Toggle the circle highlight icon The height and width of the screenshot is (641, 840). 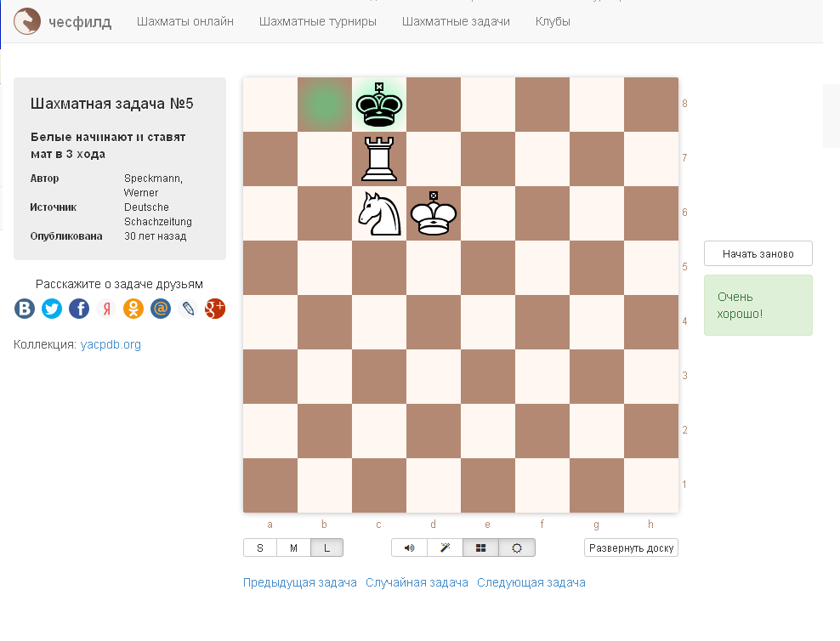coord(516,547)
